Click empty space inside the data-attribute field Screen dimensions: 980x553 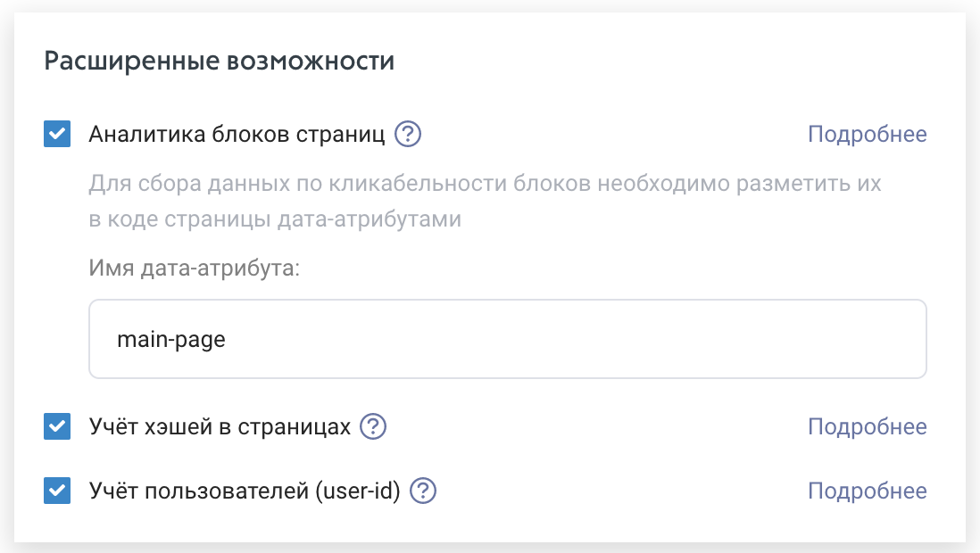pos(575,339)
